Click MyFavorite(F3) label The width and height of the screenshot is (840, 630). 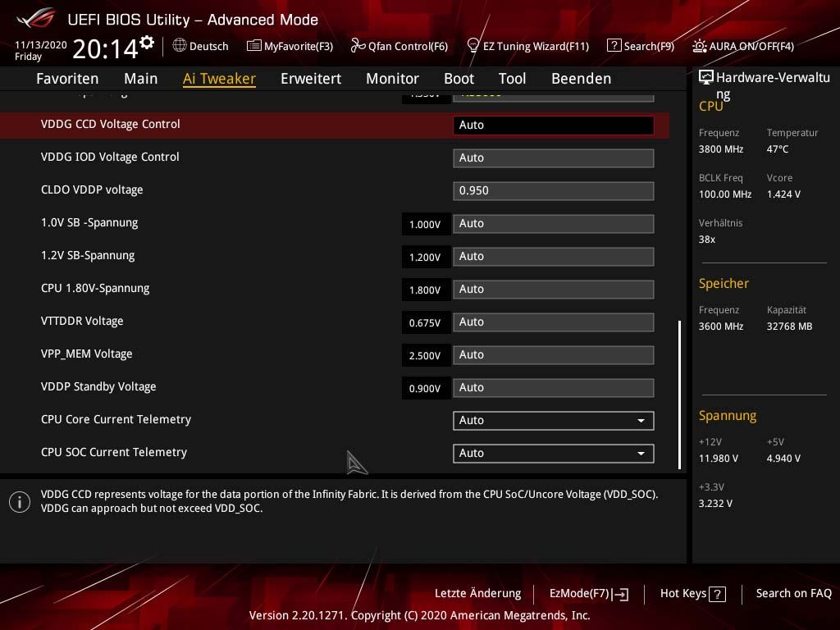click(299, 46)
